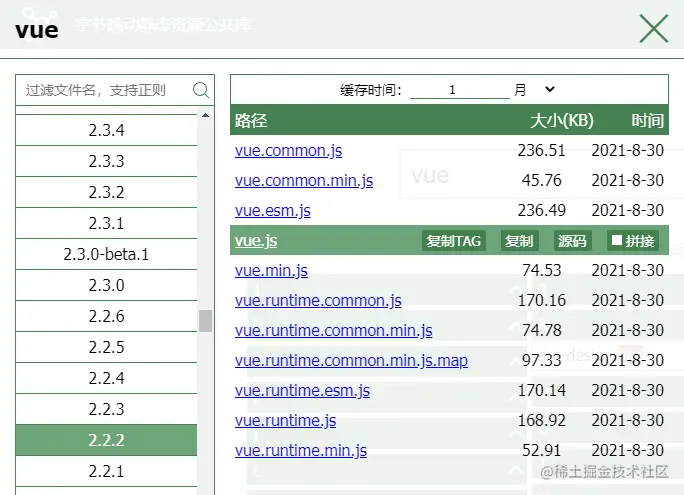
Task: Select version 2.3.3
Action: (106, 161)
